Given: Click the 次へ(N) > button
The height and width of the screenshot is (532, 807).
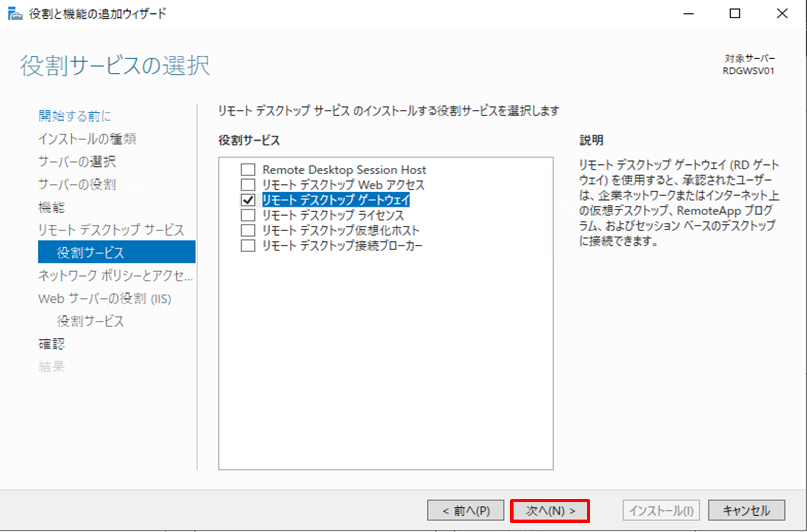Looking at the screenshot, I should [x=549, y=510].
